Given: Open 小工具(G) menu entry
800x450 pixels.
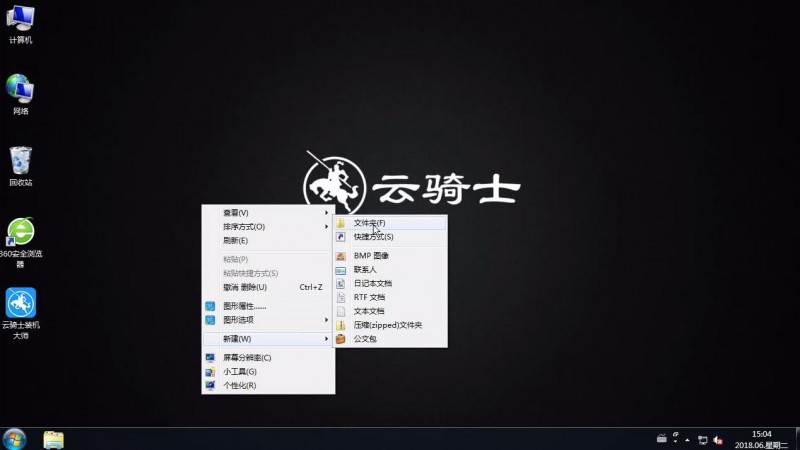Looking at the screenshot, I should [268, 371].
